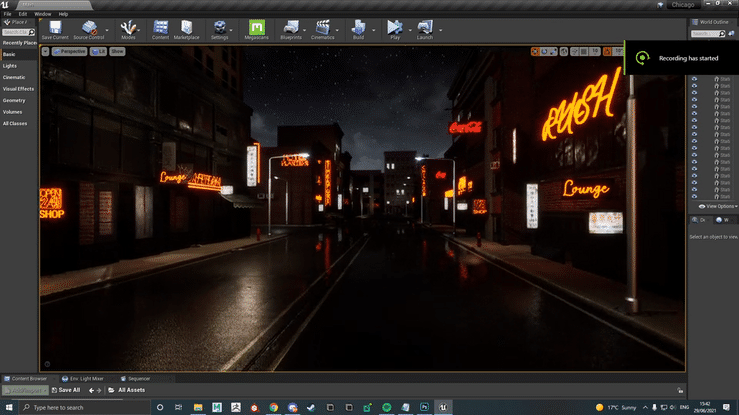Expand the Launch options dropdown arrow
The image size is (739, 415).
point(441,30)
